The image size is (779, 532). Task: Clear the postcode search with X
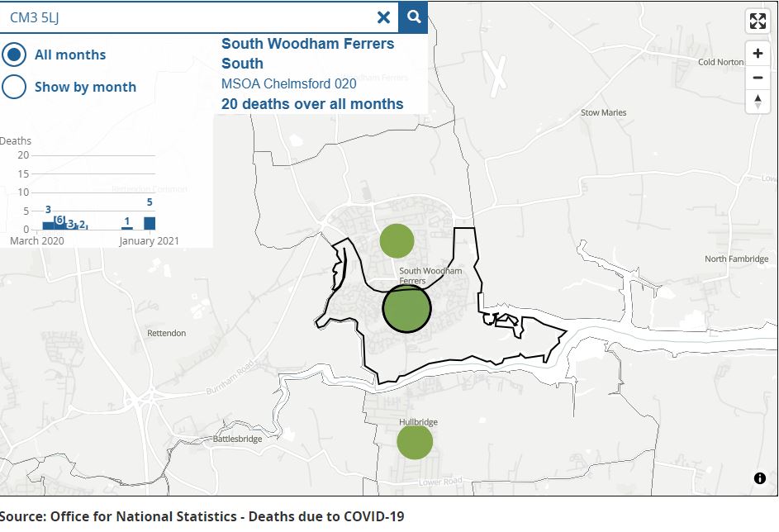tap(384, 17)
